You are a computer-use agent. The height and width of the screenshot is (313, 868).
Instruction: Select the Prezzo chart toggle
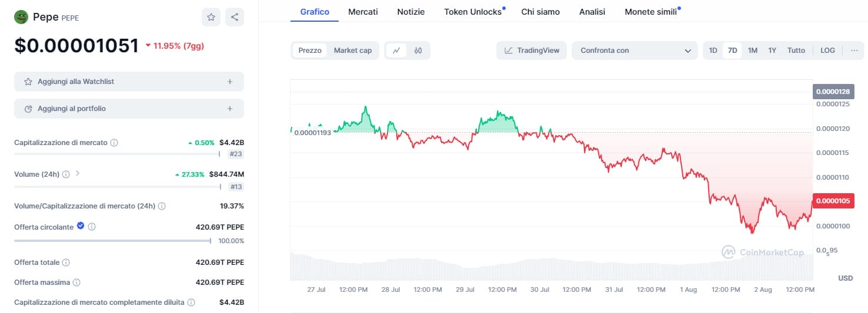(x=310, y=51)
